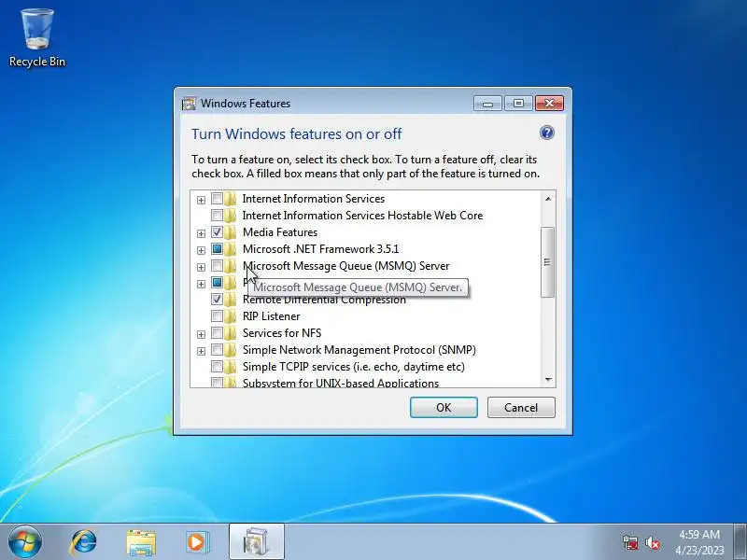Toggle the Microsoft .NET Framework 3.5.1 checkbox
747x560 pixels.
[x=217, y=248]
